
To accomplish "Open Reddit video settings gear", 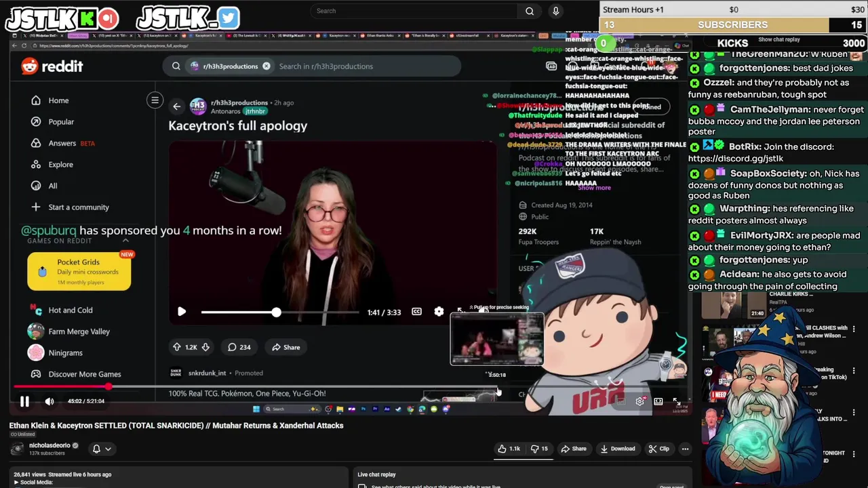I will (x=439, y=312).
